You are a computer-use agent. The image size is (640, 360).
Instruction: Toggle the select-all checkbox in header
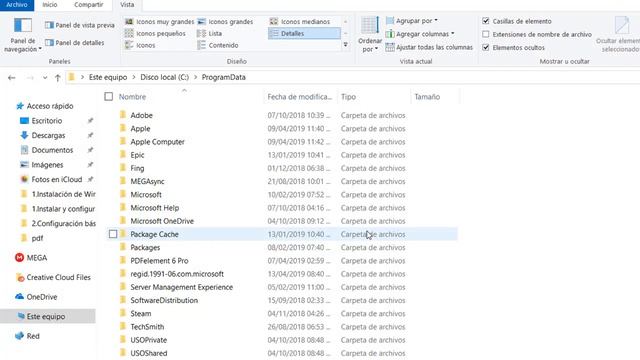[109, 97]
